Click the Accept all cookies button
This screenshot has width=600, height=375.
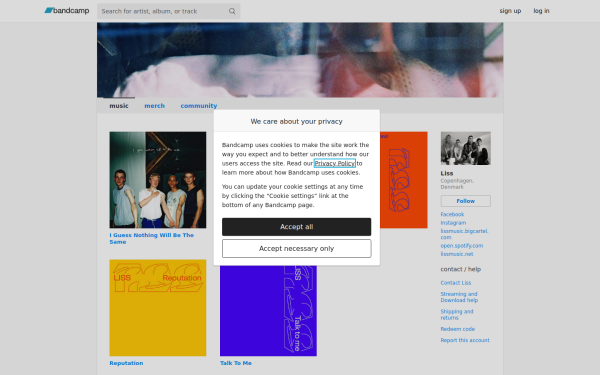click(297, 227)
